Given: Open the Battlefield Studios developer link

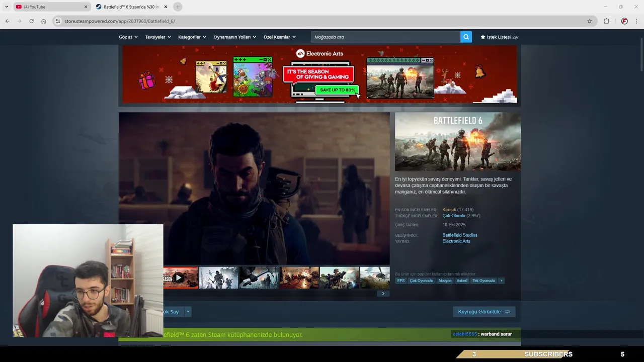Looking at the screenshot, I should click(460, 235).
